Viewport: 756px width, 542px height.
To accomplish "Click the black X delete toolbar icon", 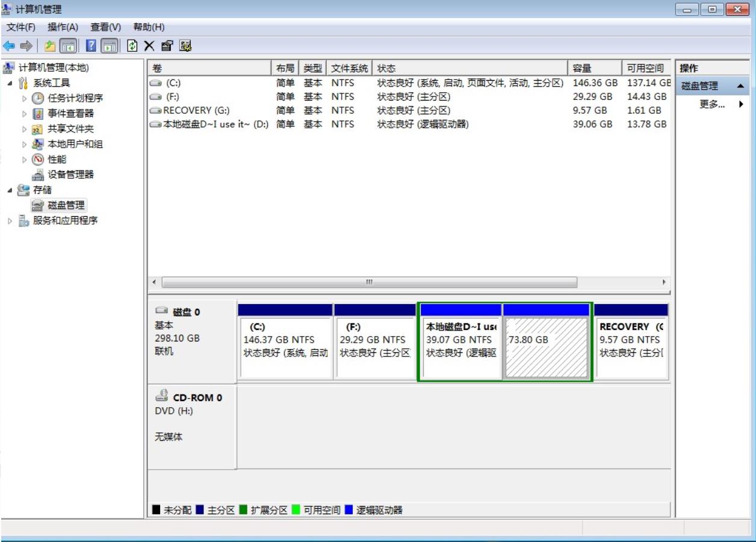I will click(149, 46).
